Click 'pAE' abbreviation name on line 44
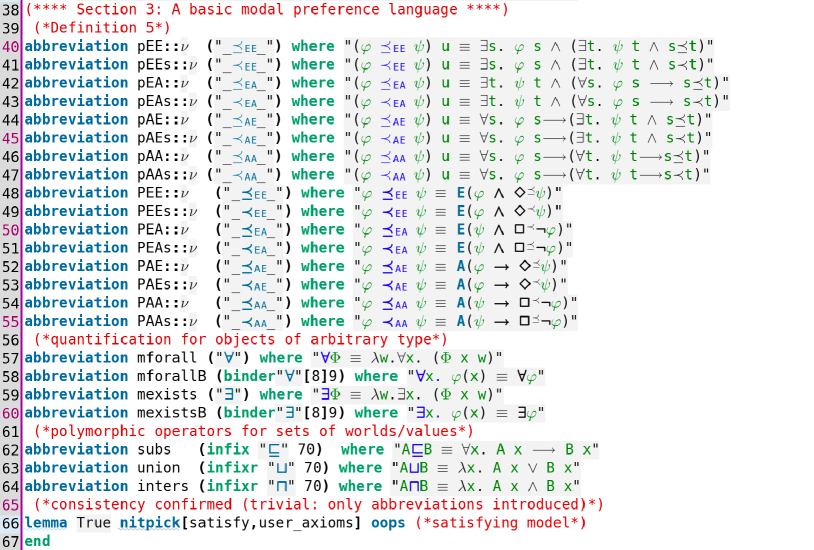 point(150,119)
